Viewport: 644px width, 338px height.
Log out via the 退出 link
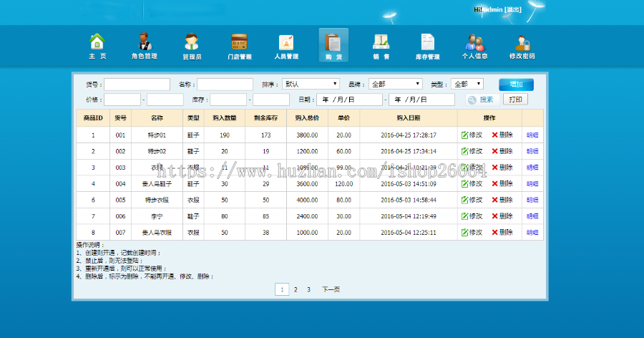point(512,9)
